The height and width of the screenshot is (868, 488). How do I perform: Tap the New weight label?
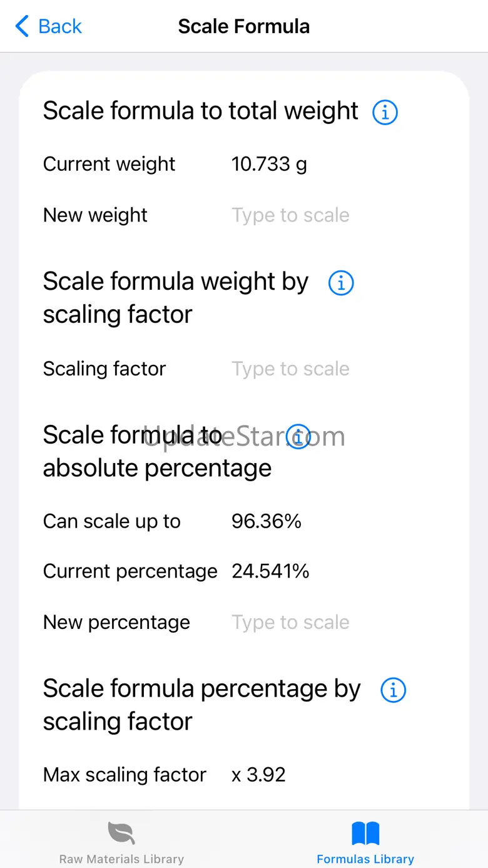[x=95, y=215]
